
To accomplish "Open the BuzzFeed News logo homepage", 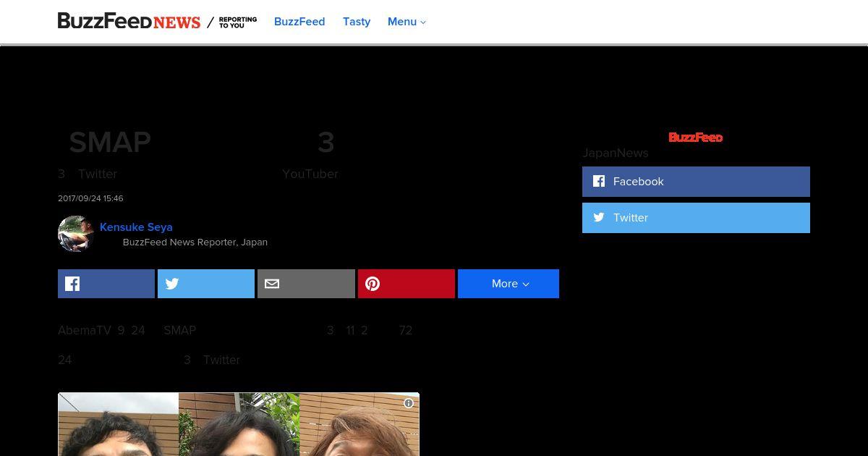I will [129, 22].
